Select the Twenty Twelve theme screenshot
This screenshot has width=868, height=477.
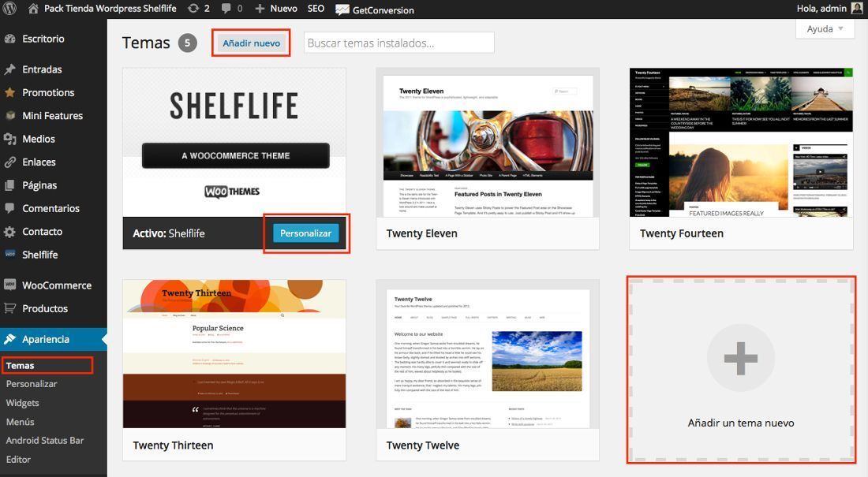[488, 354]
